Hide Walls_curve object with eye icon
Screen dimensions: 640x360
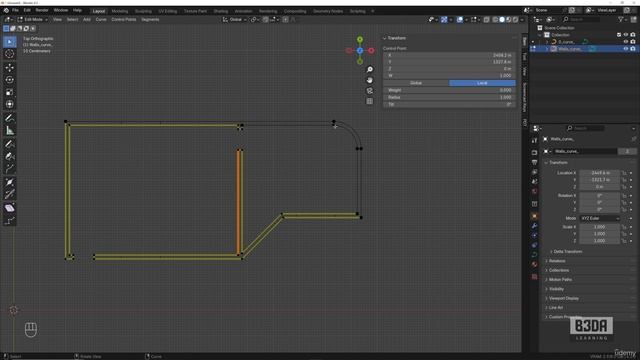coord(626,49)
